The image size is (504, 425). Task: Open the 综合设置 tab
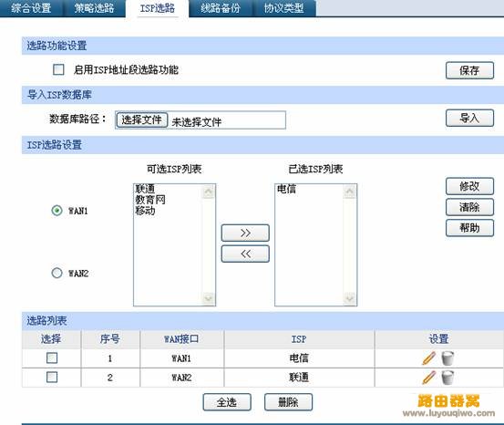point(31,8)
